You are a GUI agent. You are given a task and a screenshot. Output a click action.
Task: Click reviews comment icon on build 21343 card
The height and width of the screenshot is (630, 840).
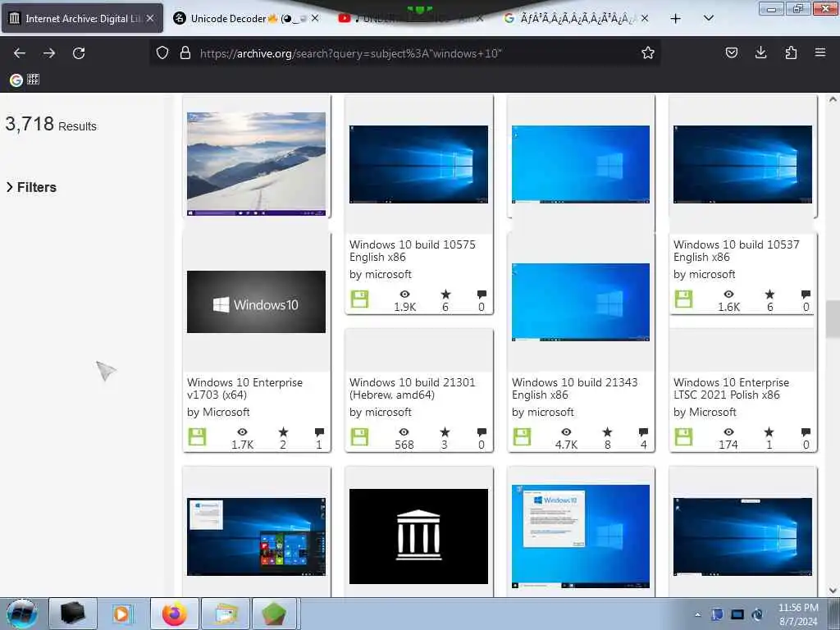643,431
